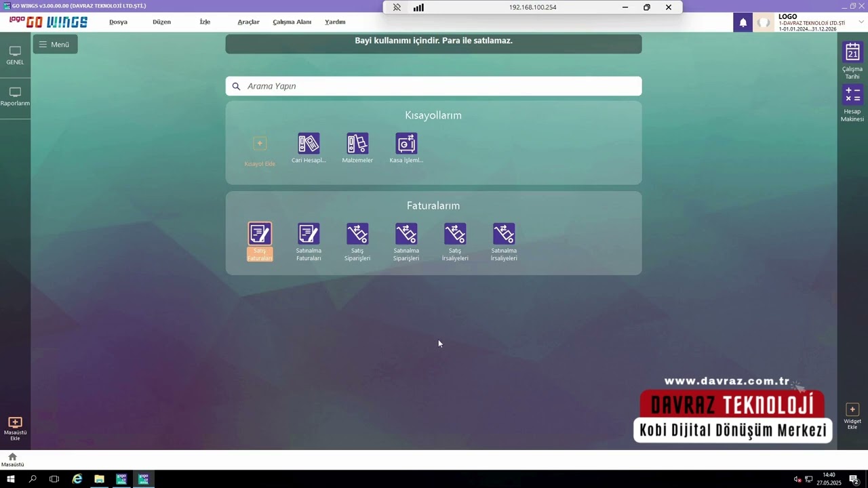The width and height of the screenshot is (868, 488).
Task: Open the Araçlar menu
Action: (x=248, y=22)
